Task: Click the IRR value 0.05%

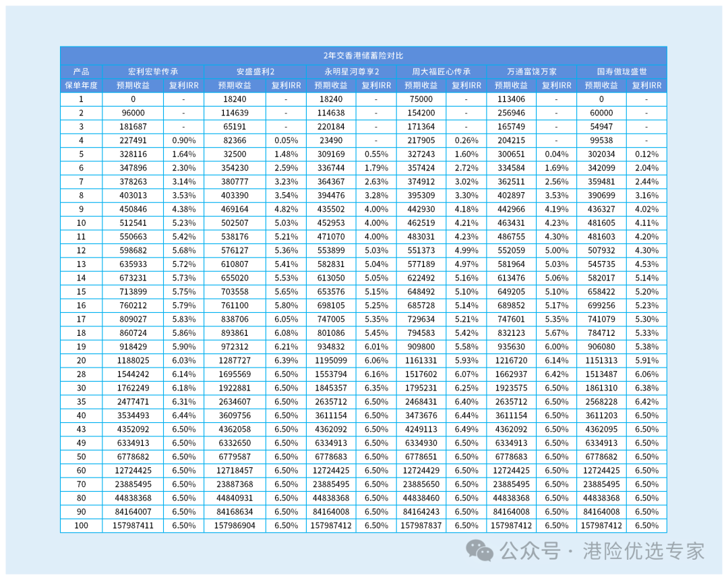Action: point(286,140)
